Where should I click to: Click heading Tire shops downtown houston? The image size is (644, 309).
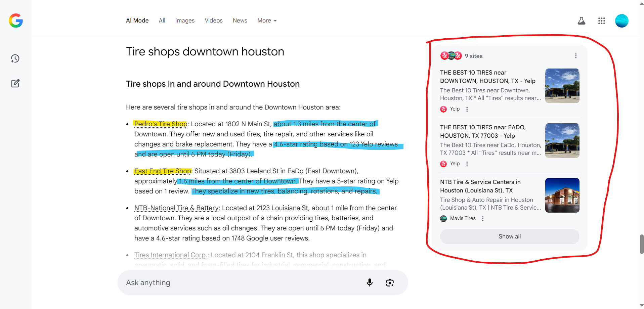(x=205, y=51)
